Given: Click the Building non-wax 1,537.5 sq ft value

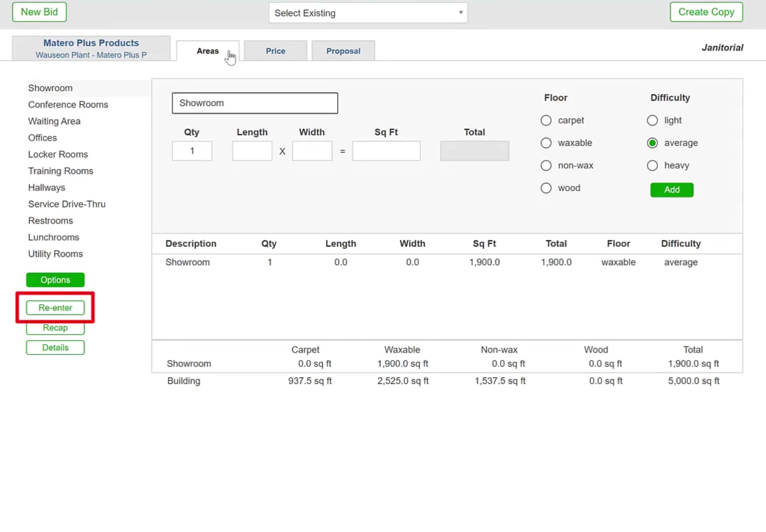Looking at the screenshot, I should coord(500,381).
